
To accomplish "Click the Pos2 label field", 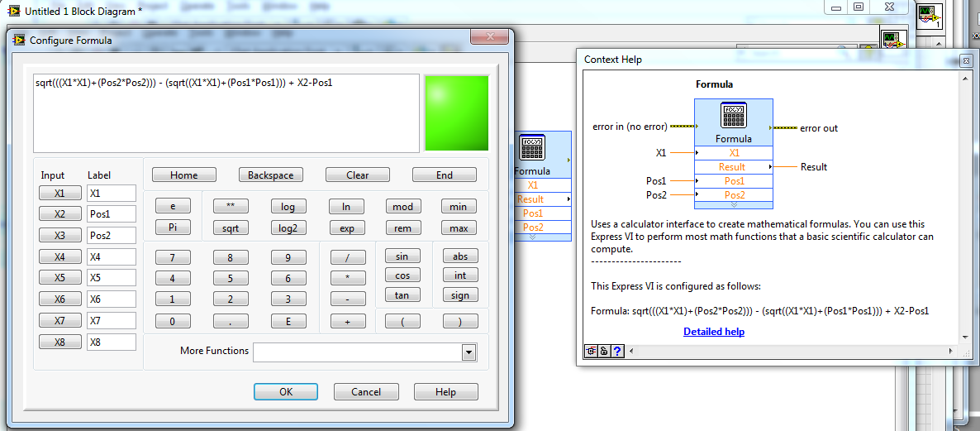I will click(x=112, y=235).
